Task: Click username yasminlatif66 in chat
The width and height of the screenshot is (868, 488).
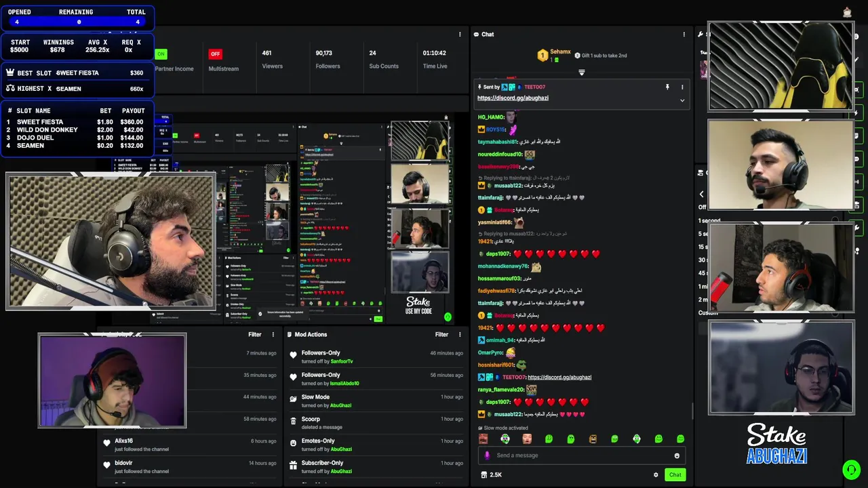Action: coord(494,222)
